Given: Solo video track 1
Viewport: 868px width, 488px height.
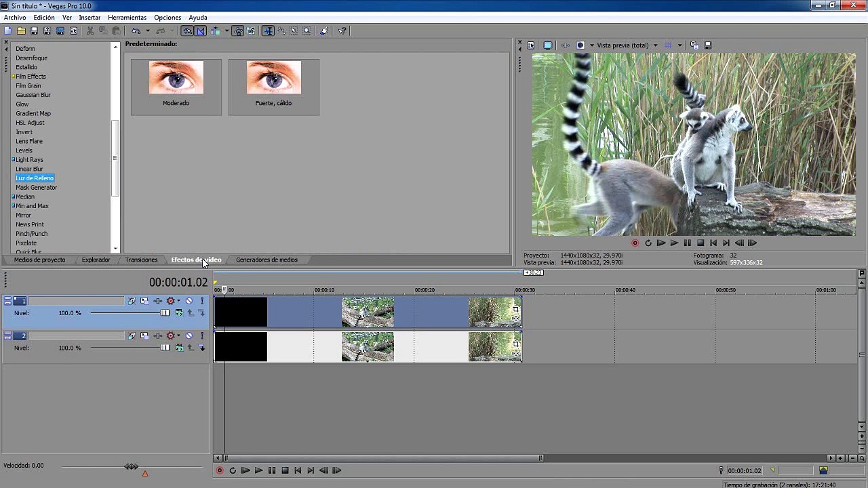Looking at the screenshot, I should (x=202, y=301).
